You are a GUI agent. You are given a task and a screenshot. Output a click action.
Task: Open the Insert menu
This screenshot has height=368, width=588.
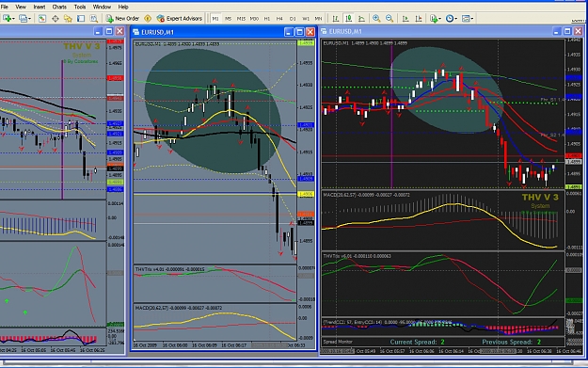40,7
